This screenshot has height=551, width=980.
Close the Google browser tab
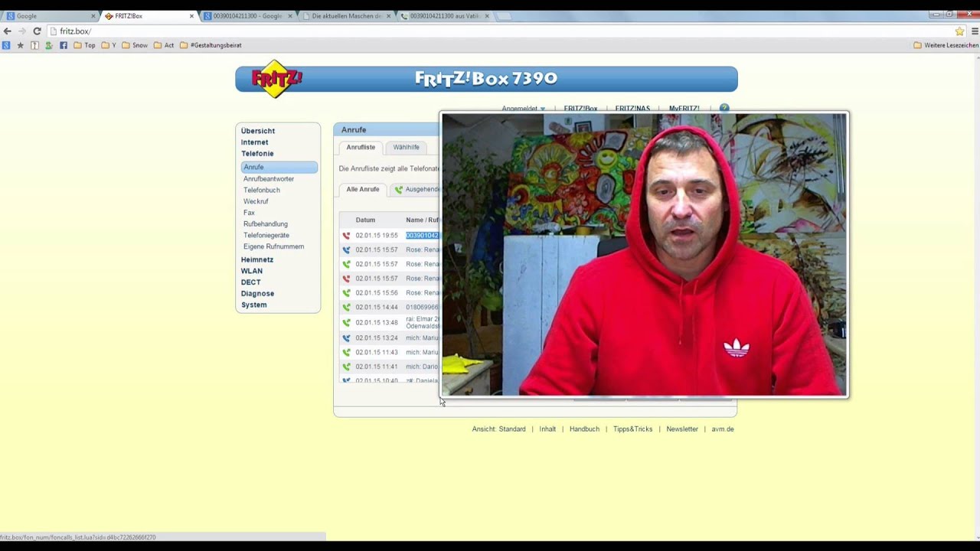click(93, 16)
